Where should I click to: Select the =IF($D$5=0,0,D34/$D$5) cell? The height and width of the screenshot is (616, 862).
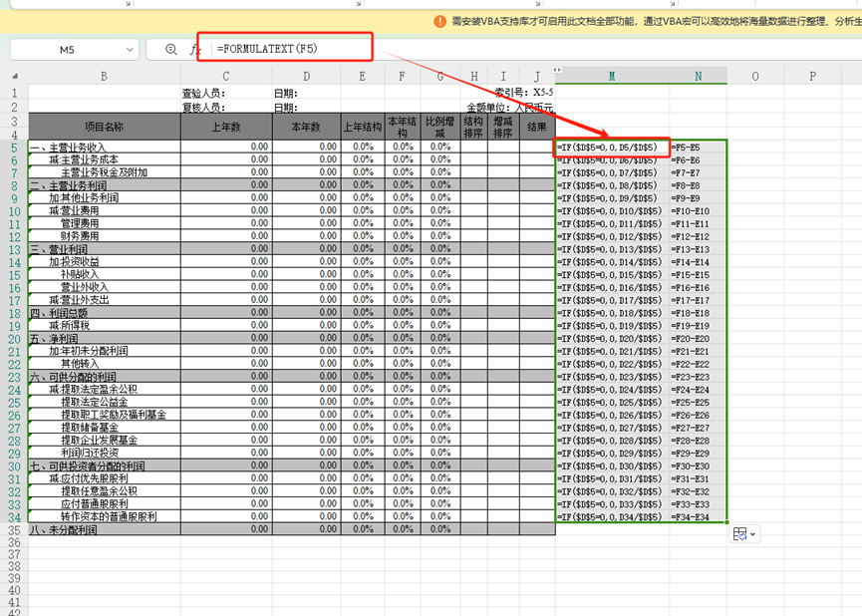tap(612, 517)
